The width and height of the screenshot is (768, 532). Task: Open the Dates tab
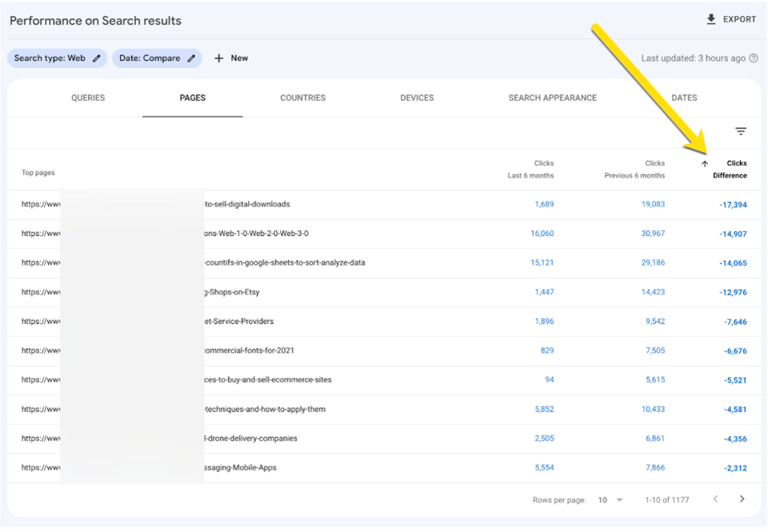(684, 98)
